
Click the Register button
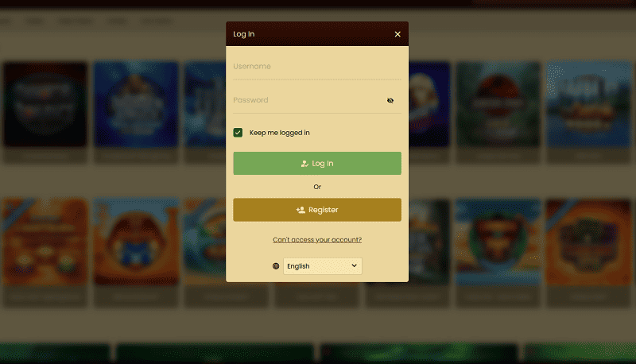point(317,210)
